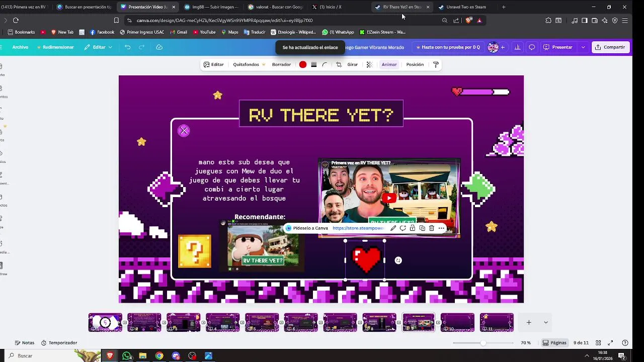644x362 pixels.
Task: Lock the selected element
Action: click(x=413, y=228)
